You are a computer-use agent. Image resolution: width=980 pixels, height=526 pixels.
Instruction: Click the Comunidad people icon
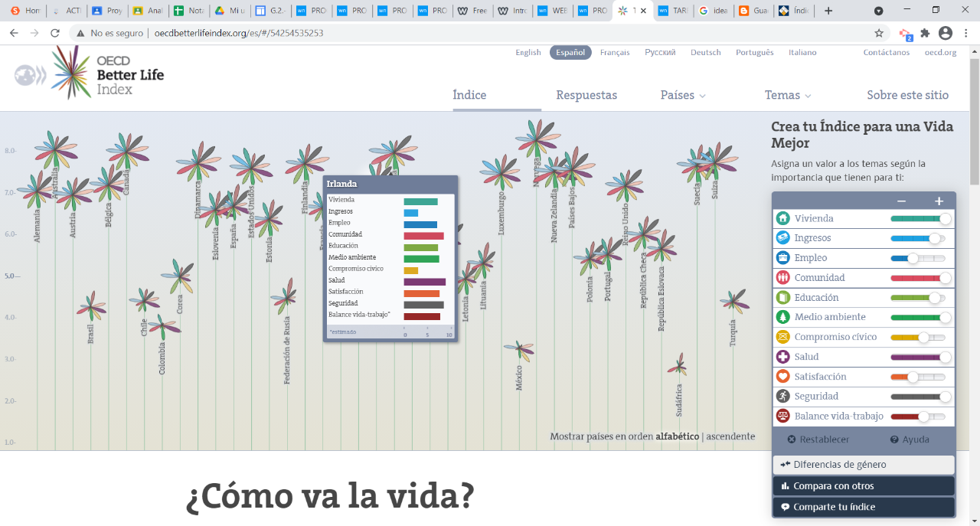coord(783,278)
